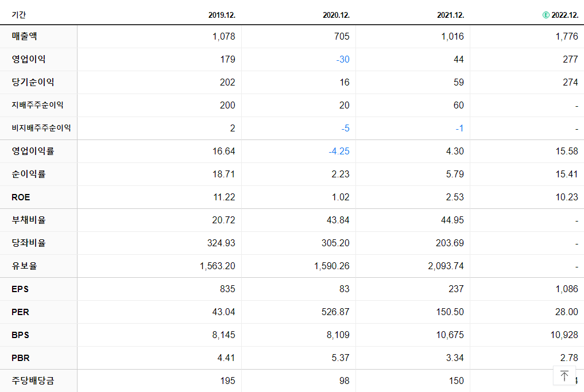
Task: Click the 179 operating profit value
Action: tap(227, 60)
